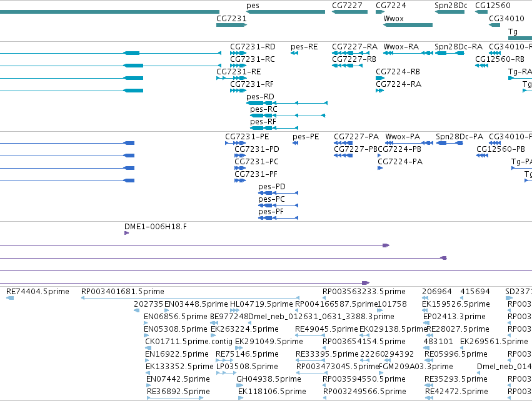Click the Wwox gene bar
Screen dimensions: 532x401
tap(408, 25)
